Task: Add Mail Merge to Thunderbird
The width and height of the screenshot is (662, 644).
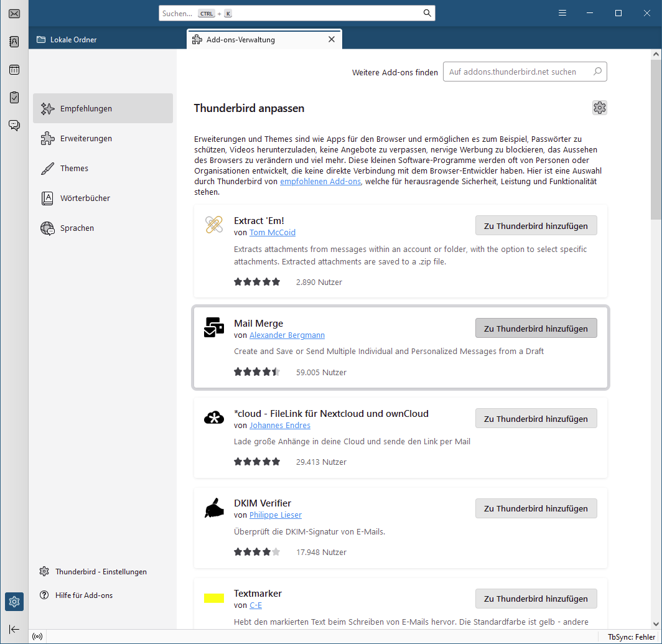Action: coord(536,328)
